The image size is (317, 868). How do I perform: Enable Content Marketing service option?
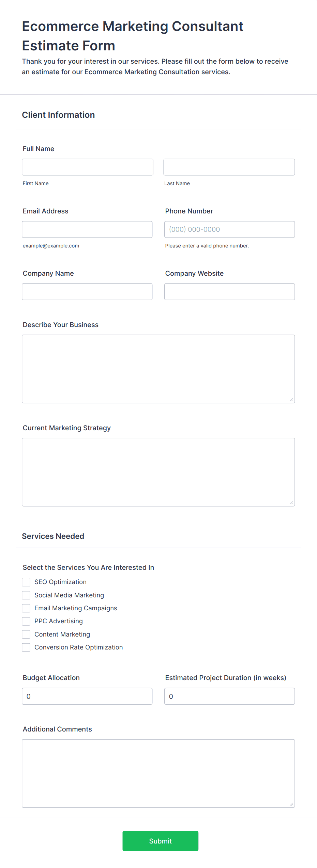[26, 634]
